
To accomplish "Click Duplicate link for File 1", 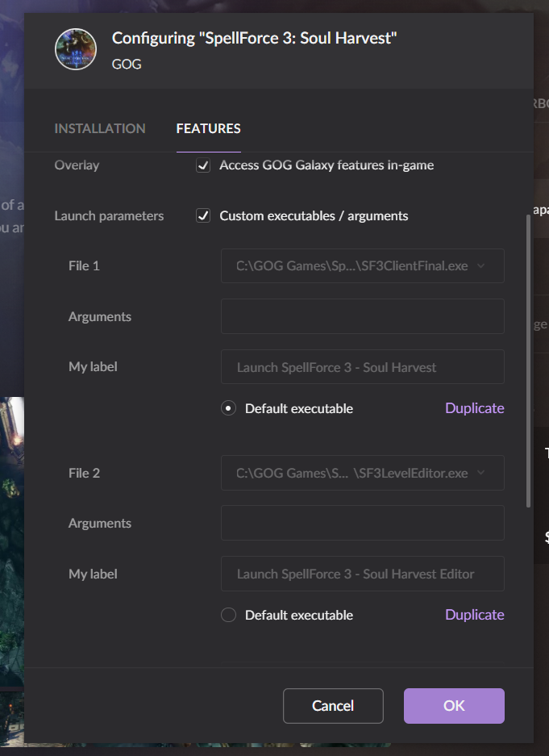I will click(474, 408).
